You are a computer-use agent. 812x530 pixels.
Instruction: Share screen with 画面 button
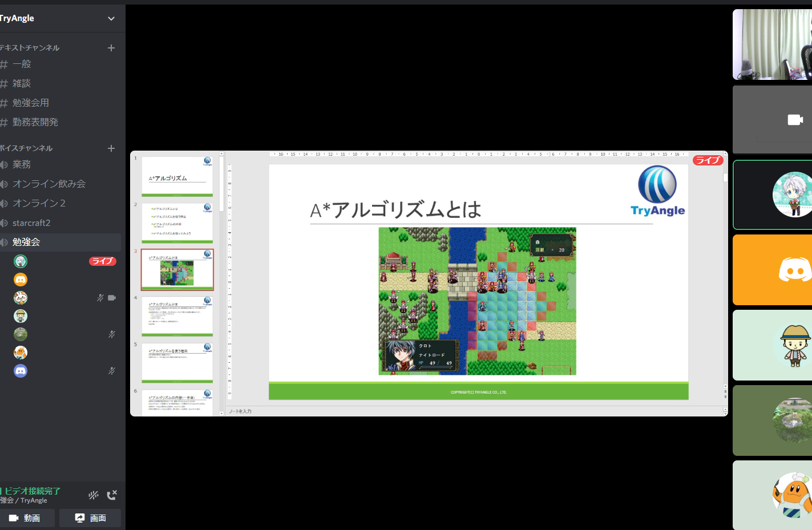90,518
